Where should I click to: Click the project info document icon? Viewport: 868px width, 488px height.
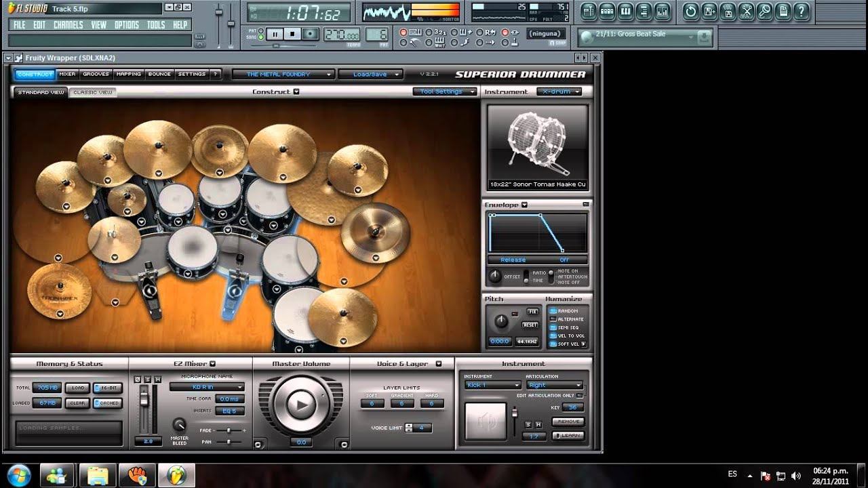tap(783, 11)
